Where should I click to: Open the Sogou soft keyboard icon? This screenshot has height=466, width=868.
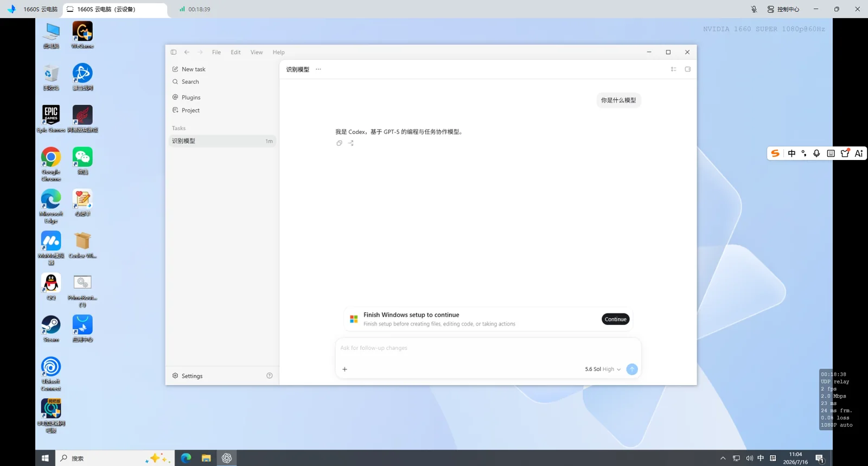(831, 154)
